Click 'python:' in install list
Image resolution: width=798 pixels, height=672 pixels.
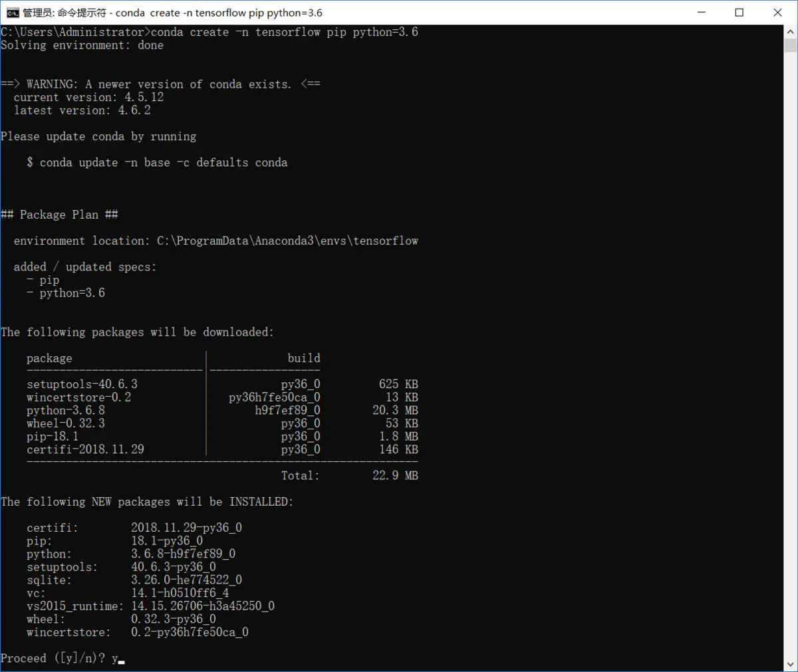point(49,554)
